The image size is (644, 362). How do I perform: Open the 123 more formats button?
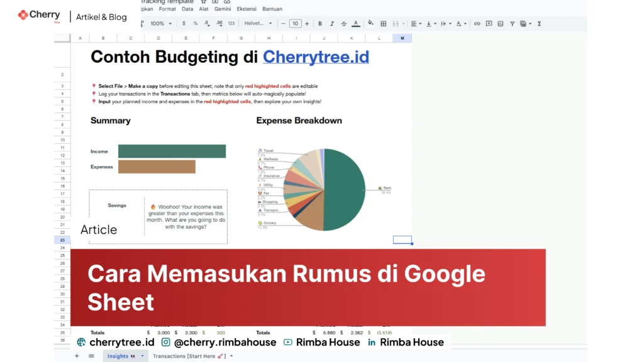(231, 23)
